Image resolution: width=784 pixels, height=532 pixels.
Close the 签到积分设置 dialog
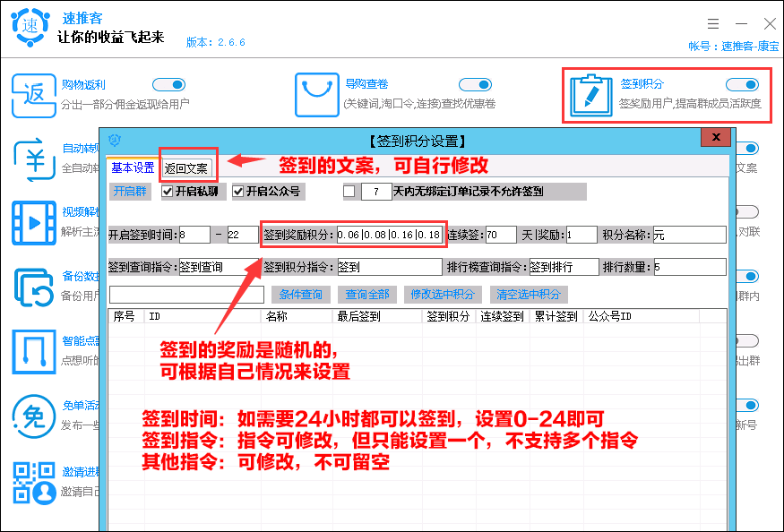pos(716,137)
